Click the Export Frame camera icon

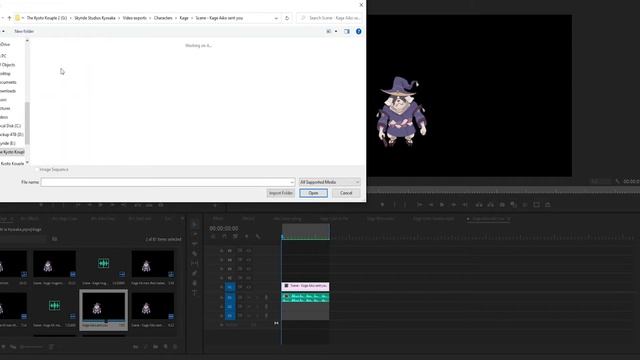pyautogui.click(x=502, y=204)
